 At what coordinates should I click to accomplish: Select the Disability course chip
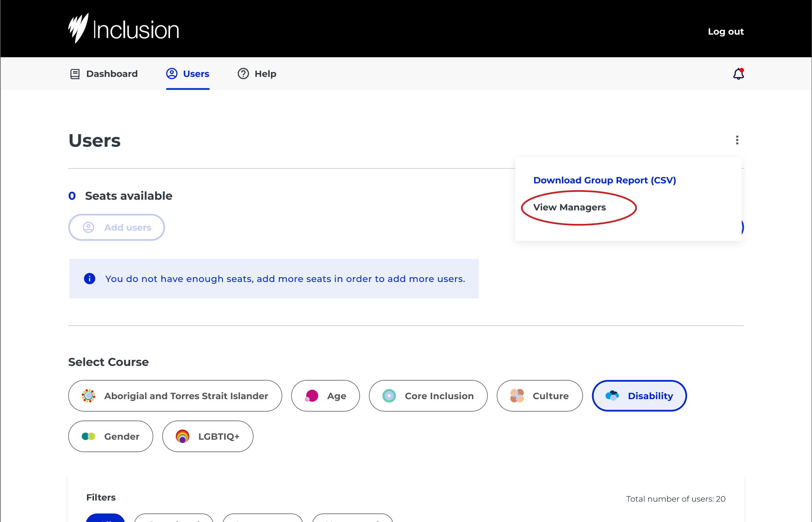pos(639,396)
